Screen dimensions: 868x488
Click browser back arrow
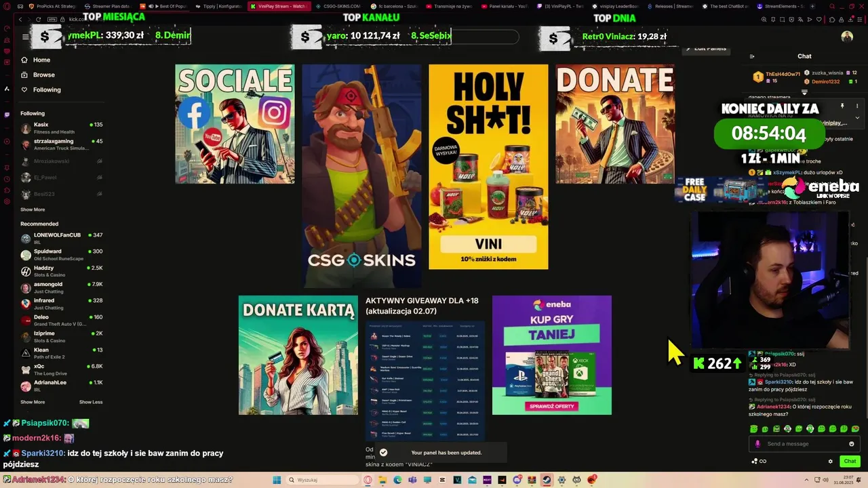[x=20, y=19]
